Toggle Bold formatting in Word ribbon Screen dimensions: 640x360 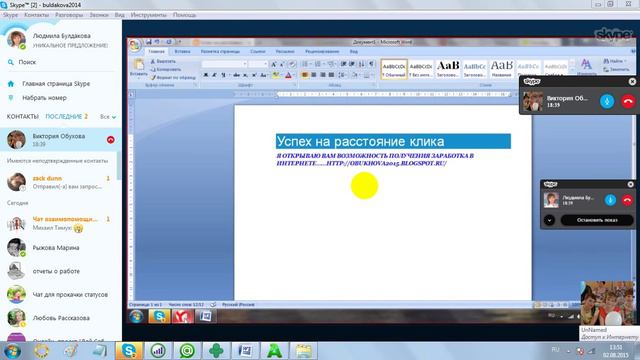point(206,75)
